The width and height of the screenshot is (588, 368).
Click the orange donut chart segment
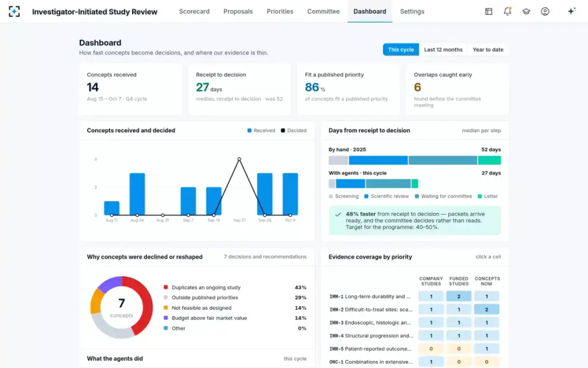[96, 300]
